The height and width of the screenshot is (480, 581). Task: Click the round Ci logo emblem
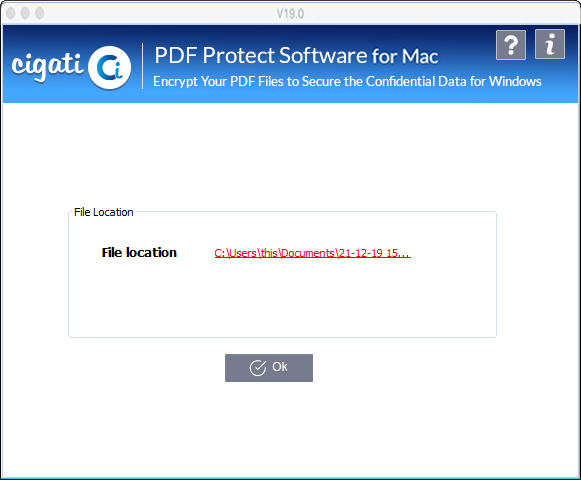[110, 68]
